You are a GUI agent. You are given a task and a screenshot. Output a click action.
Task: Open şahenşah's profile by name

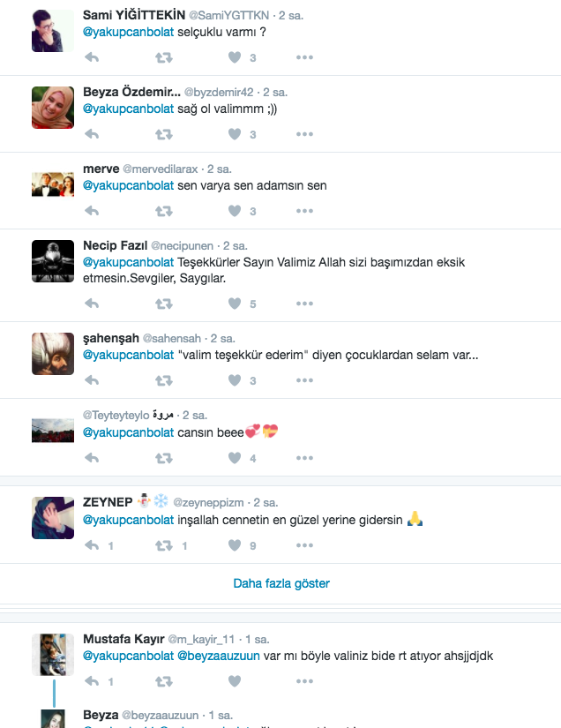[111, 339]
